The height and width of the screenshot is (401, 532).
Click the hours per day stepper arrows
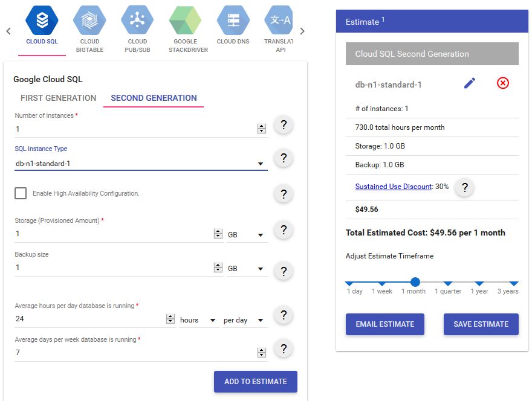[x=170, y=319]
